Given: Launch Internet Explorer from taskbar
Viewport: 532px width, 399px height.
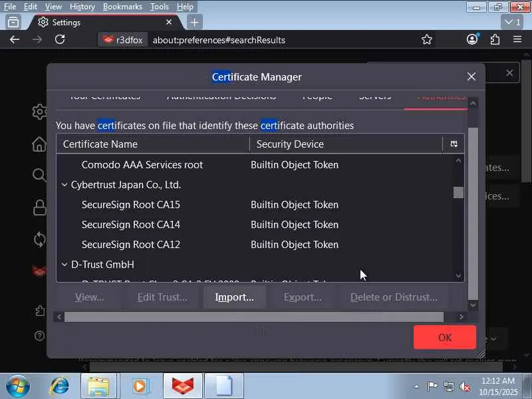Looking at the screenshot, I should click(x=59, y=386).
